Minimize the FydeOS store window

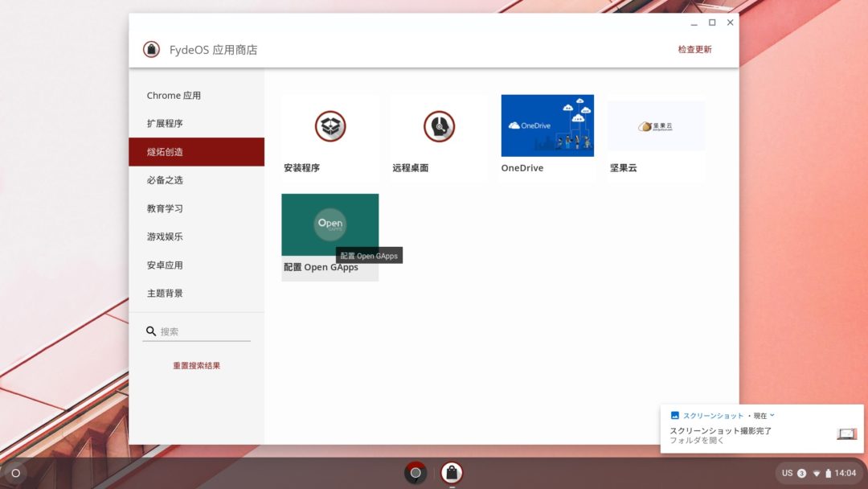pyautogui.click(x=694, y=23)
